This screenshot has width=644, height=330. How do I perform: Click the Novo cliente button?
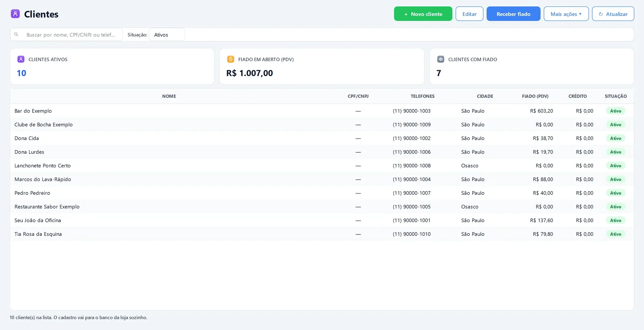pyautogui.click(x=423, y=14)
